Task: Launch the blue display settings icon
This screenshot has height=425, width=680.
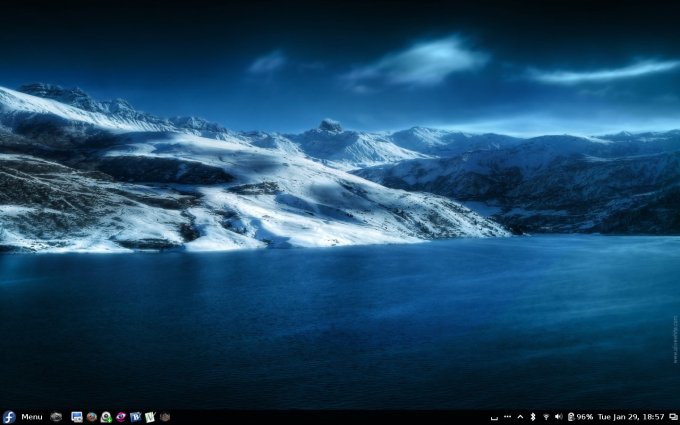Action: pos(77,417)
